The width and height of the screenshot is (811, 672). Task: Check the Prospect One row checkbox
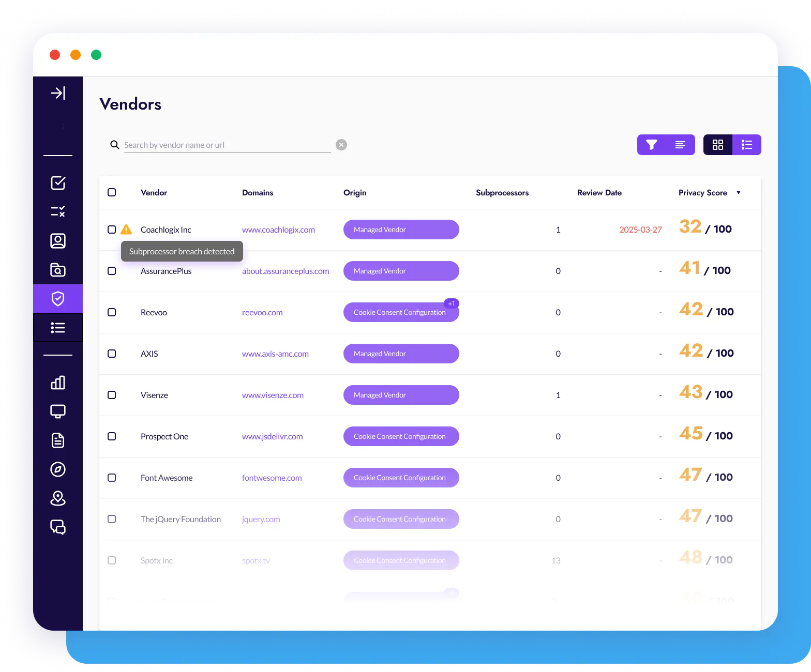tap(112, 436)
